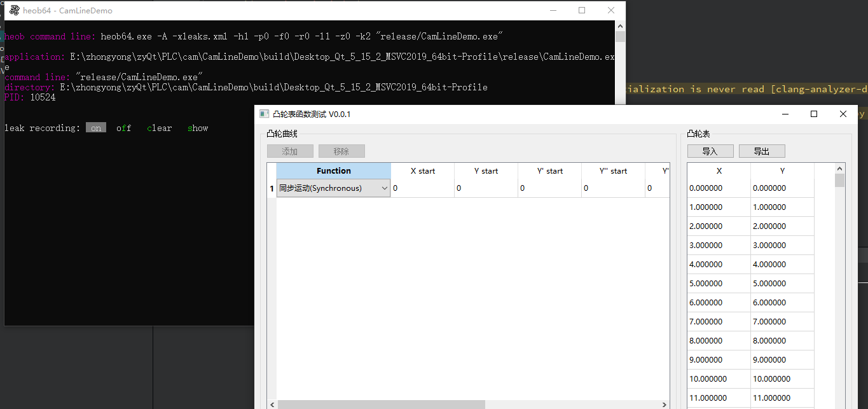Click Y cell 1.000000 in cam table

(x=783, y=207)
